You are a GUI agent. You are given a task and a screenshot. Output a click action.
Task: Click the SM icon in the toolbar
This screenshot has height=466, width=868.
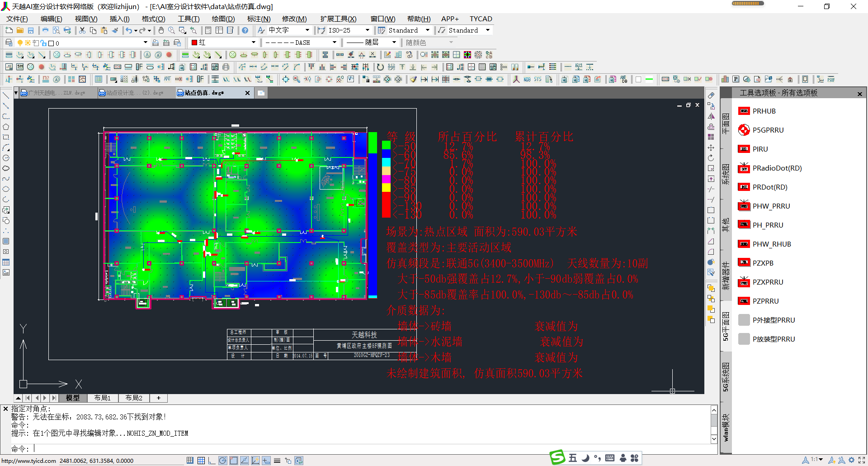coord(20,67)
